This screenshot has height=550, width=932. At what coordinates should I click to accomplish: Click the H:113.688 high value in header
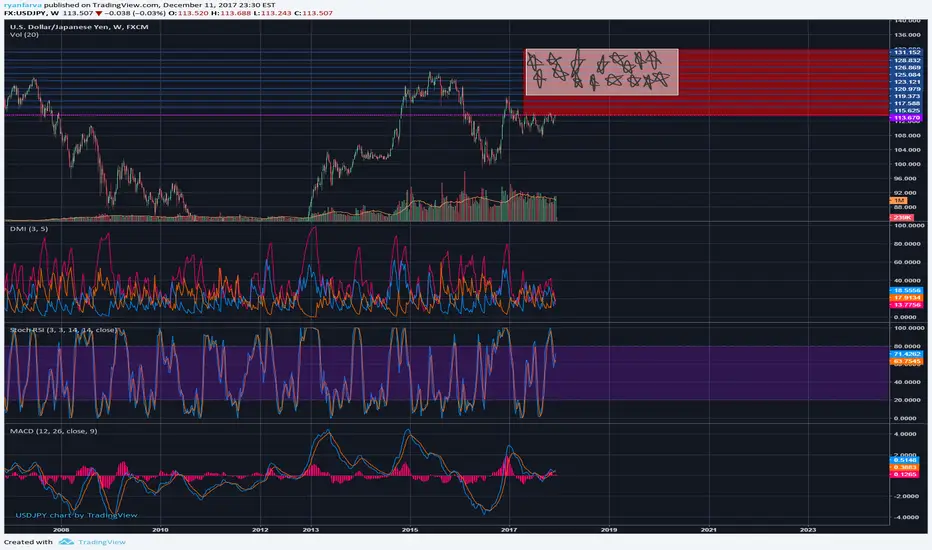[231, 13]
